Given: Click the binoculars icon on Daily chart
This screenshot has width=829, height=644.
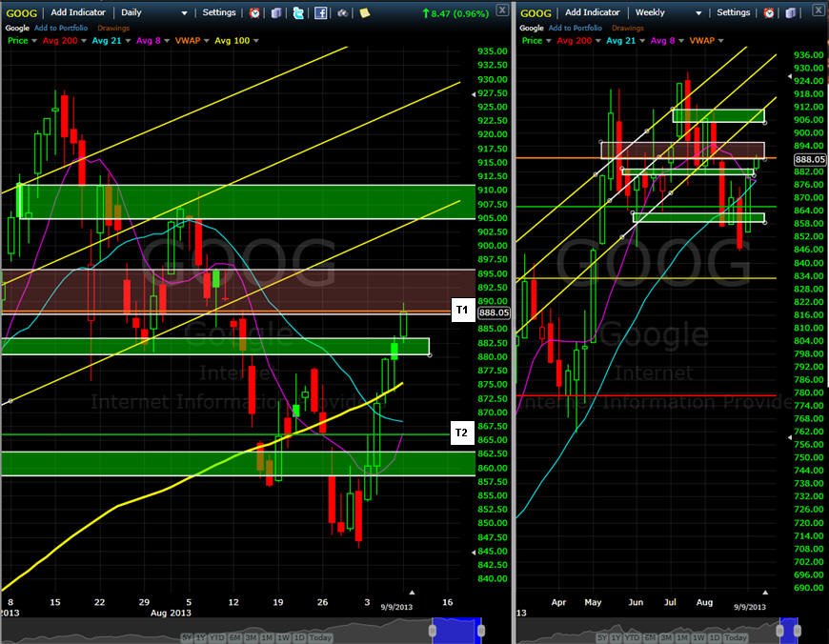Looking at the screenshot, I should click(343, 12).
